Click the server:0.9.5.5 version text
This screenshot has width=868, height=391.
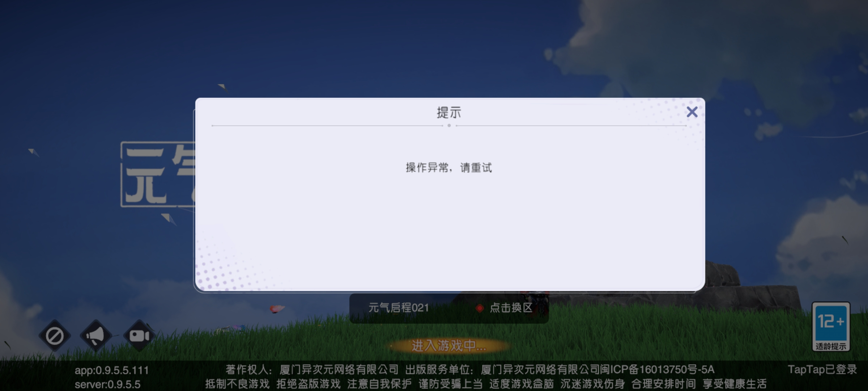tap(107, 384)
